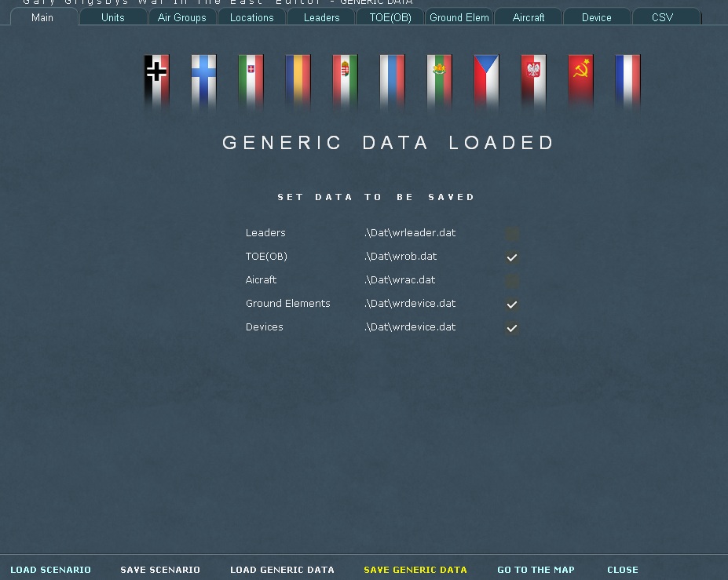
Task: Click the .\Dat\wrac.dat file path
Action: pyautogui.click(x=400, y=279)
